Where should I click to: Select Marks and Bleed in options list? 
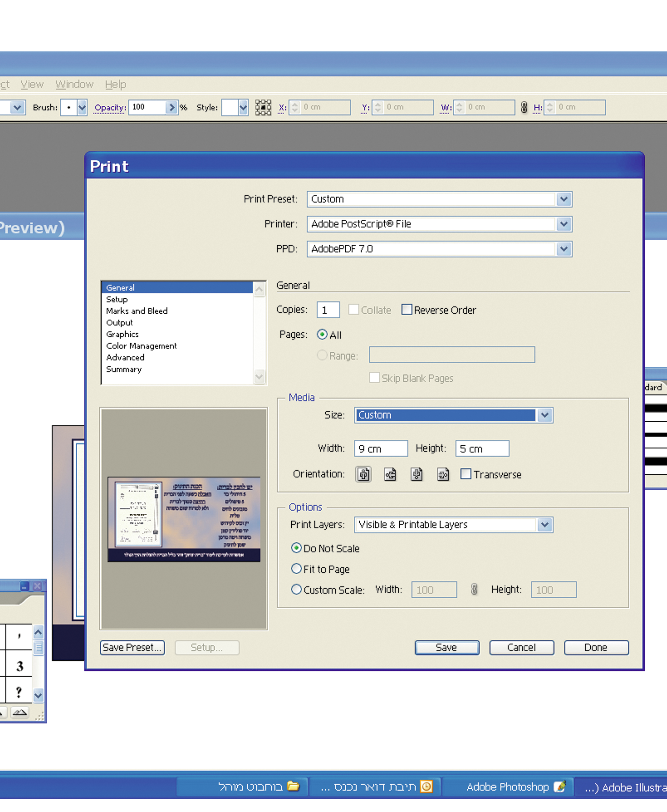coord(137,311)
